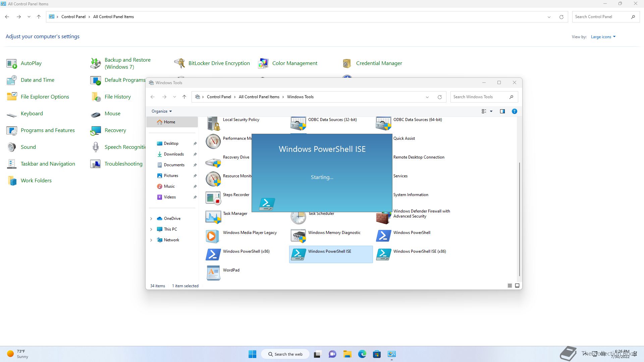Screen dimensions: 644x362
Task: Go back in All Control Panel Items window
Action: pos(7,17)
